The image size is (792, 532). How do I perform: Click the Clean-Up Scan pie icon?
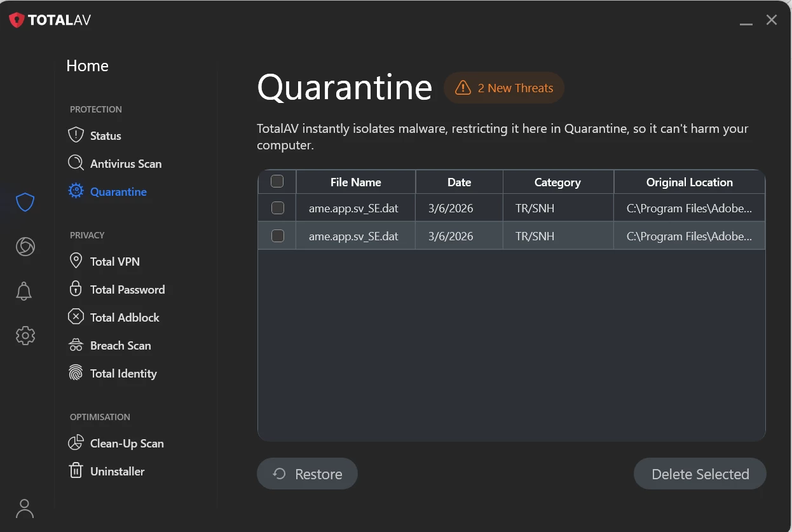[x=76, y=443]
